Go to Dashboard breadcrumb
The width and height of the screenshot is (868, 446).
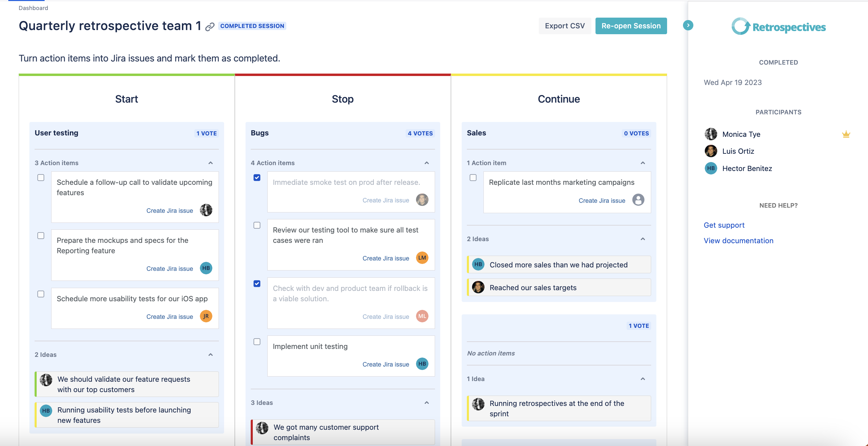click(33, 8)
